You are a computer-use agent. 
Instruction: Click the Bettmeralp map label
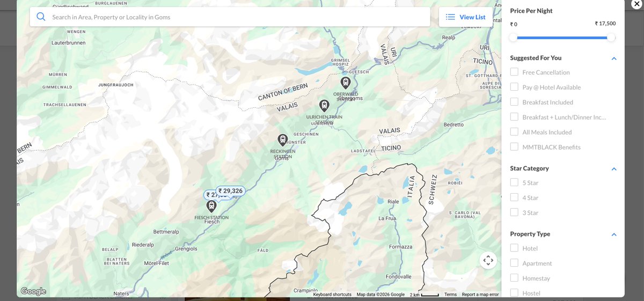(166, 232)
